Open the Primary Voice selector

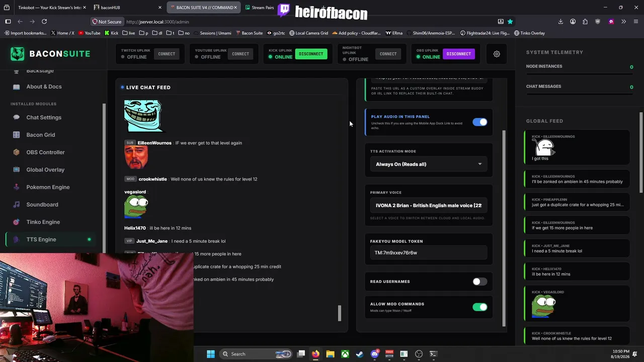[x=429, y=206]
